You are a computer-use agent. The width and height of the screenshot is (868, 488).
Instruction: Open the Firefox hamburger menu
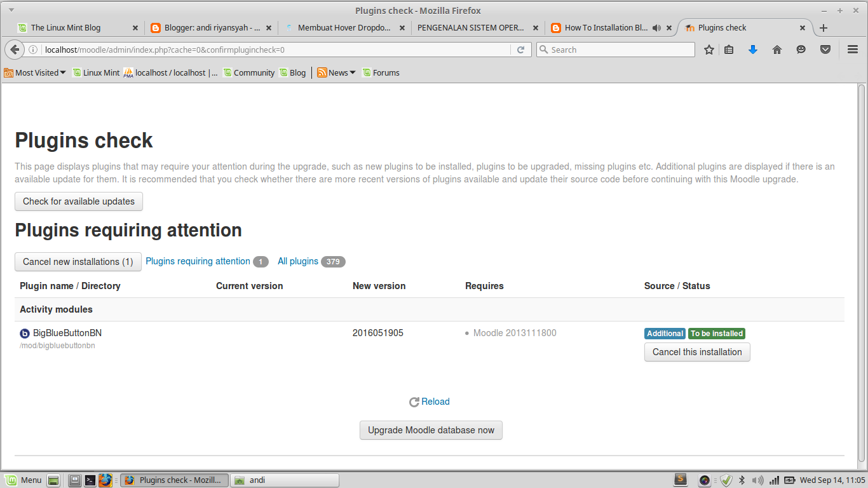coord(853,50)
